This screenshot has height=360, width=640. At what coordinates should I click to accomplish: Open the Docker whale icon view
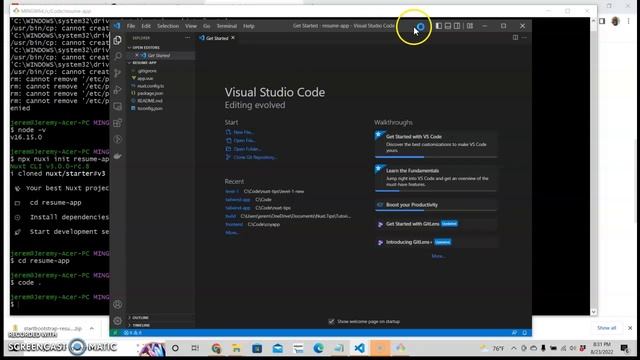118,156
